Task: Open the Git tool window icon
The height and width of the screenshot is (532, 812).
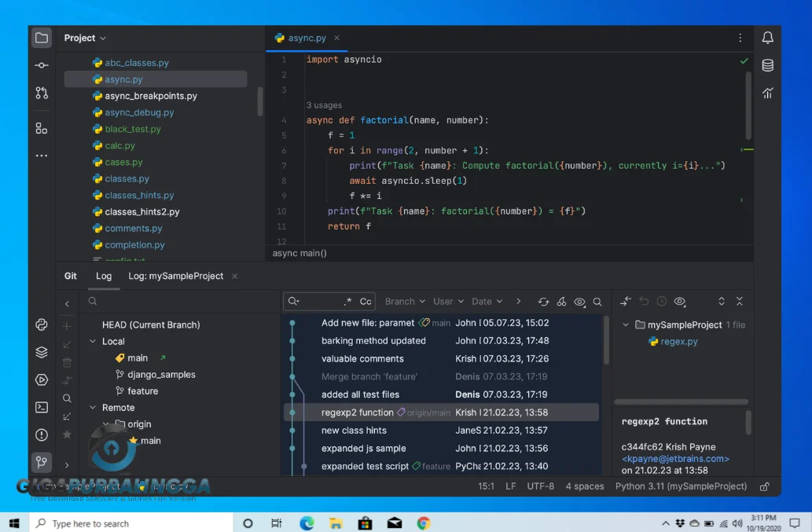Action: click(x=42, y=461)
